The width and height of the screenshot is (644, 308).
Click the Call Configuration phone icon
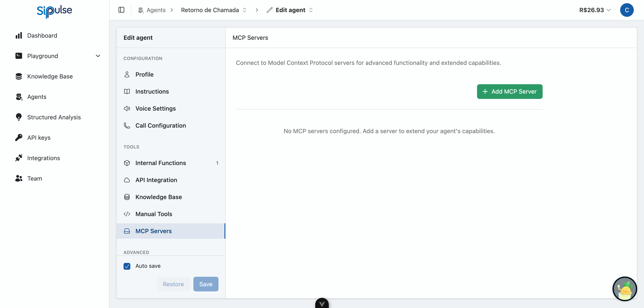(127, 126)
